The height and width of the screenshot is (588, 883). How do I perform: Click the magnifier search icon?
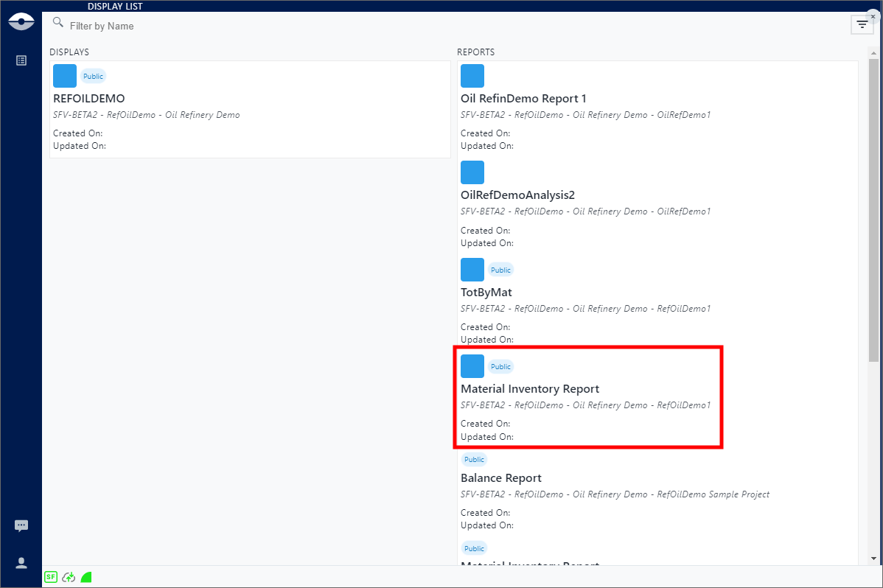pos(57,23)
